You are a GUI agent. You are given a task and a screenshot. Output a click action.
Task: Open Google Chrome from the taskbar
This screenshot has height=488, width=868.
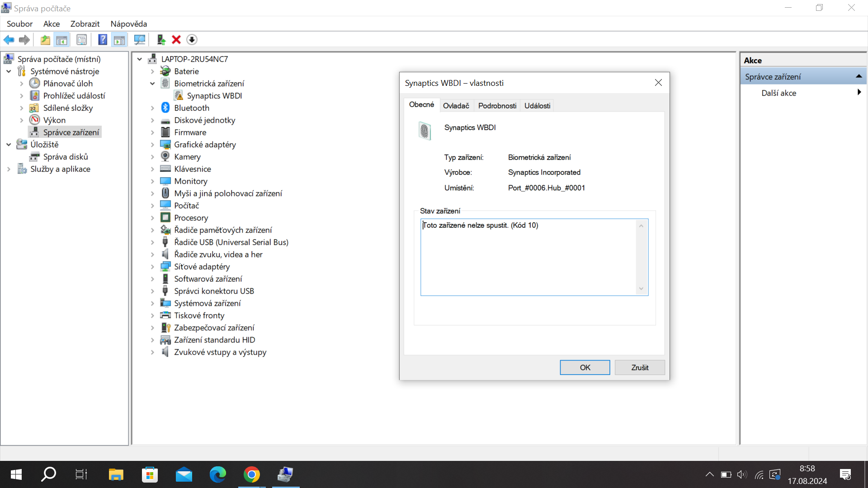pos(251,474)
